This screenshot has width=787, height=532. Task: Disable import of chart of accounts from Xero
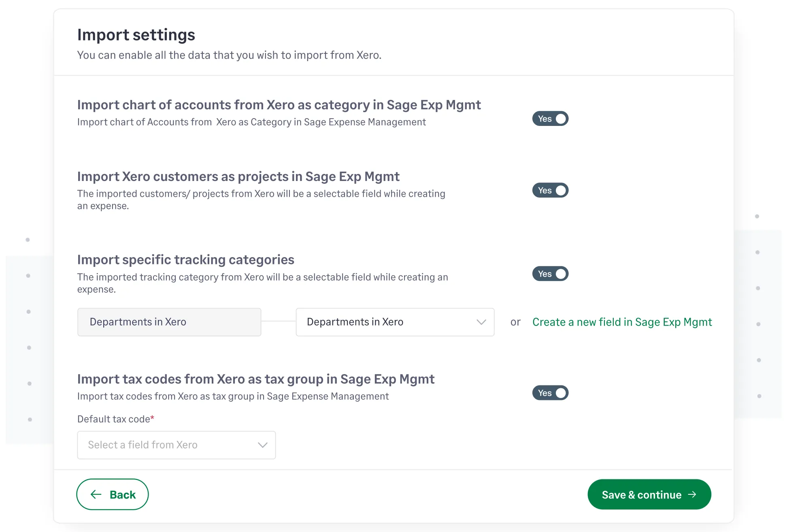click(550, 119)
